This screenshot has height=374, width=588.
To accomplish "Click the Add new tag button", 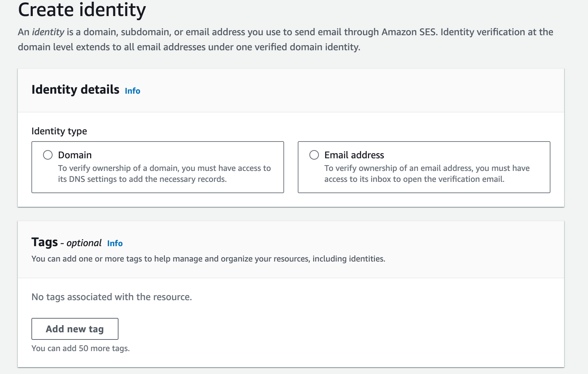I will 75,329.
